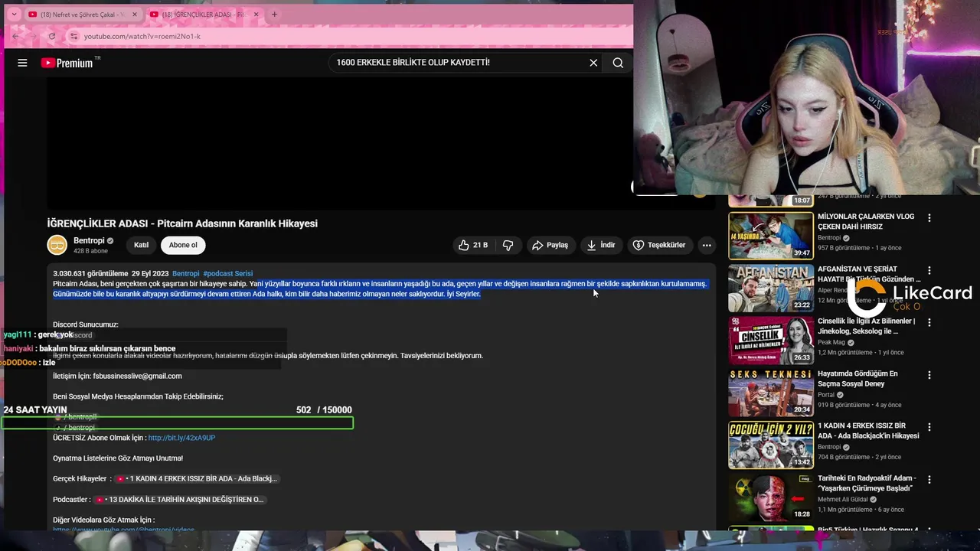Click 3.030.631 görüntüleme view count
Screen dimensions: 980x551
point(90,273)
